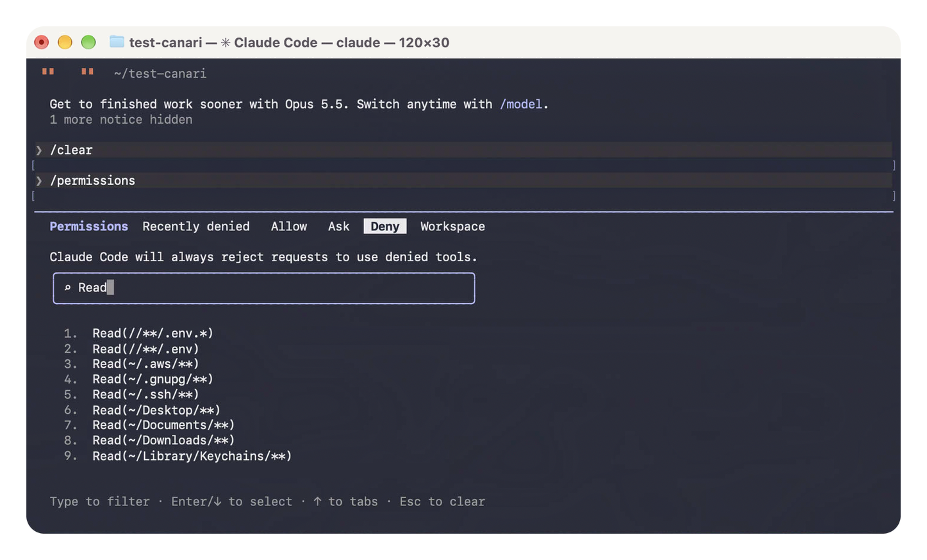Click the prompt chevron beside /permissions
This screenshot has height=560, width=927.
point(39,180)
